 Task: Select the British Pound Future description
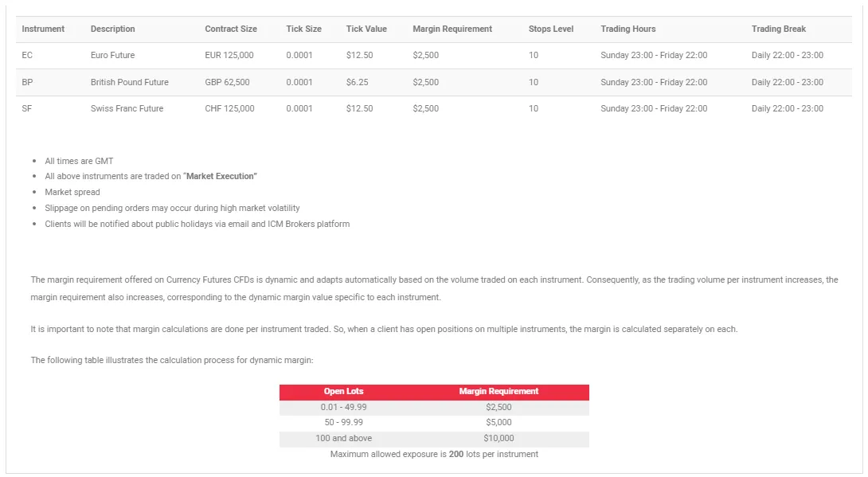pyautogui.click(x=129, y=82)
